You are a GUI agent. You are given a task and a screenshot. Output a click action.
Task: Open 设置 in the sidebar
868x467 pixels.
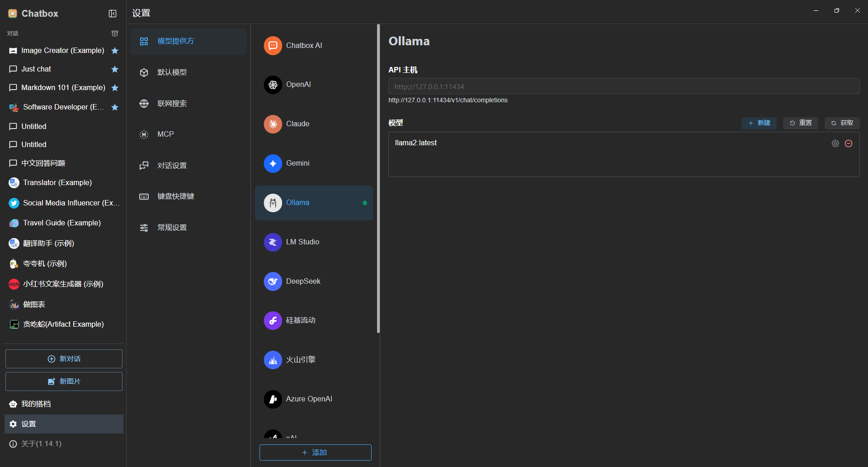point(64,424)
